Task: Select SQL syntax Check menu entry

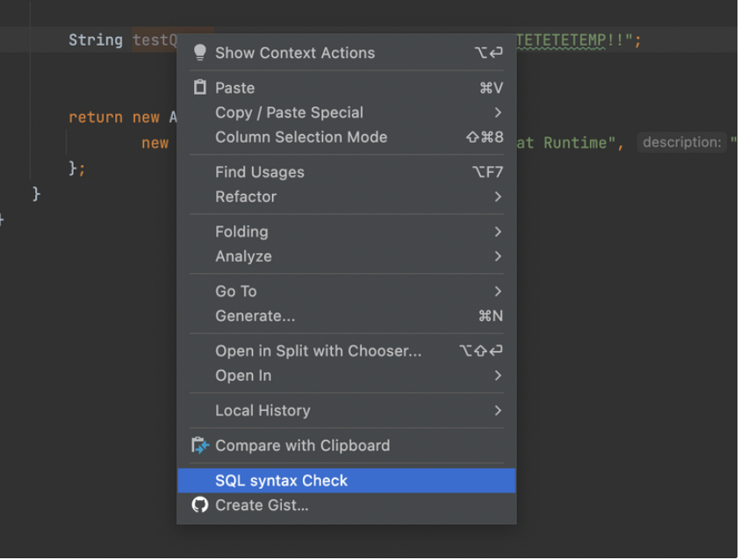Action: (x=281, y=481)
